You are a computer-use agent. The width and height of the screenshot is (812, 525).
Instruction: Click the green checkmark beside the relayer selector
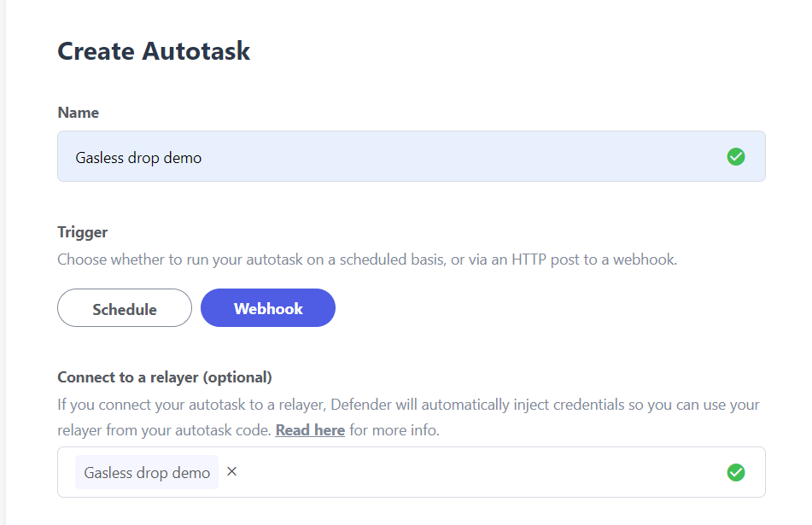coord(735,472)
